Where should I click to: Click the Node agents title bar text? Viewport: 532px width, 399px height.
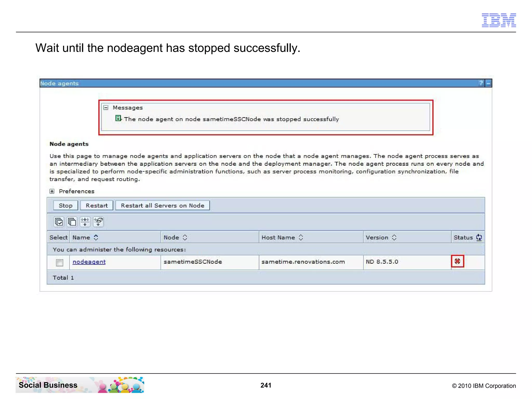pos(59,83)
